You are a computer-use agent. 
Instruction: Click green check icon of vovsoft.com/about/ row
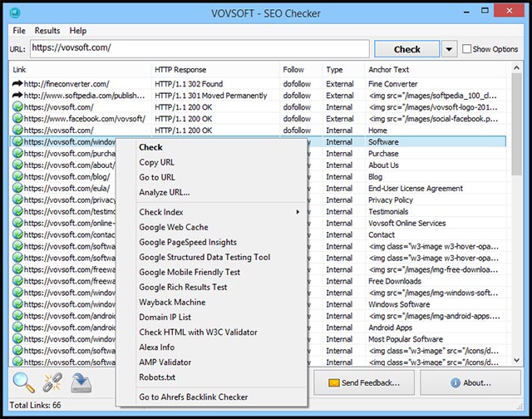[x=17, y=165]
